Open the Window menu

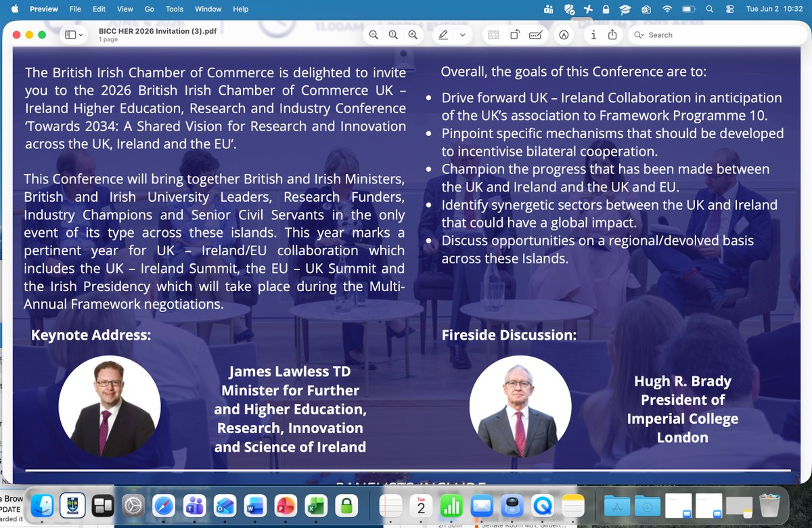click(208, 9)
